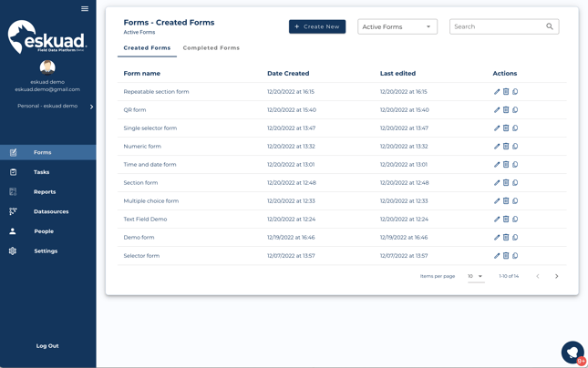Open the Active Forms dropdown

coord(397,27)
